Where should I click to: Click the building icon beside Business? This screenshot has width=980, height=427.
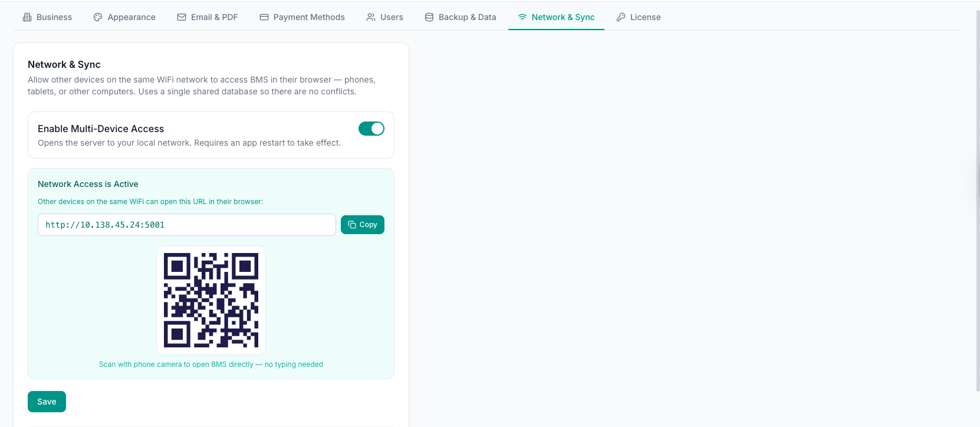pos(27,17)
